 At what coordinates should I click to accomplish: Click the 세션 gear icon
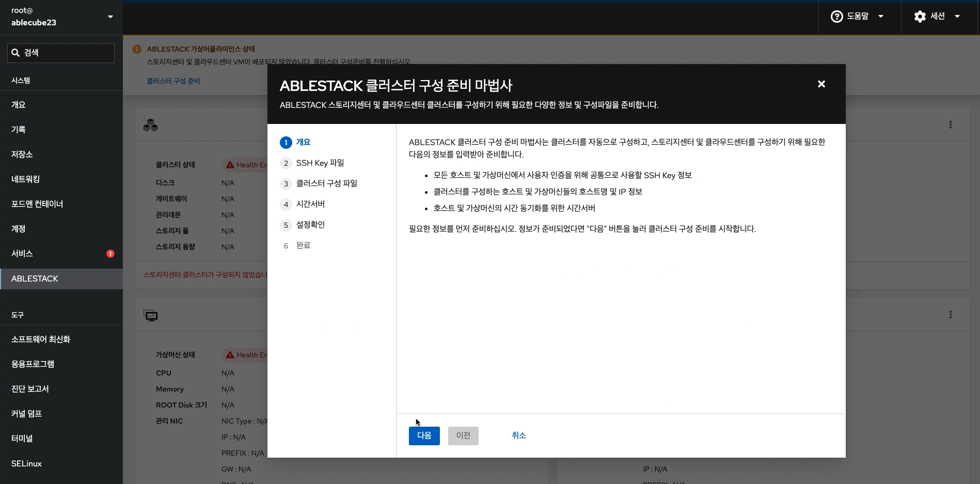pos(921,16)
